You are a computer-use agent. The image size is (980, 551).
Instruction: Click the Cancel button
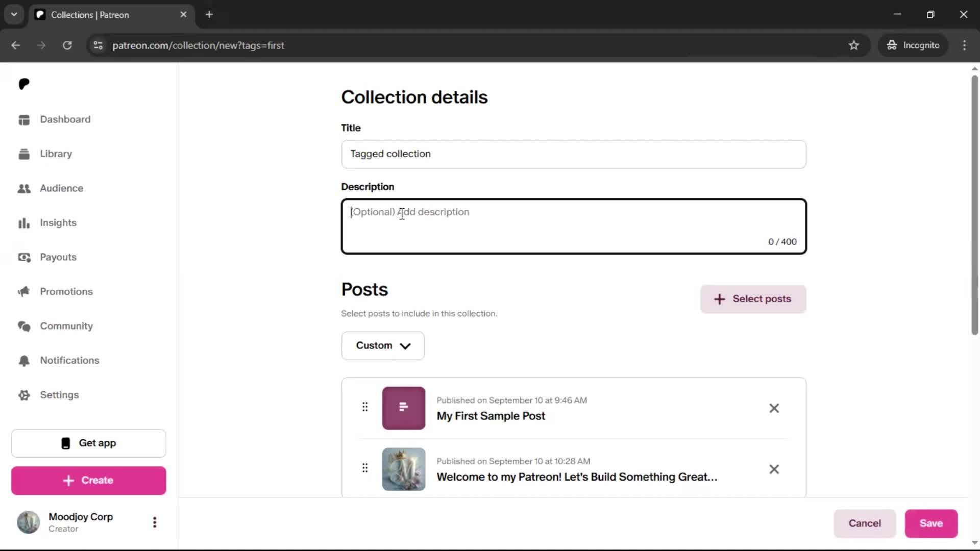click(x=865, y=523)
